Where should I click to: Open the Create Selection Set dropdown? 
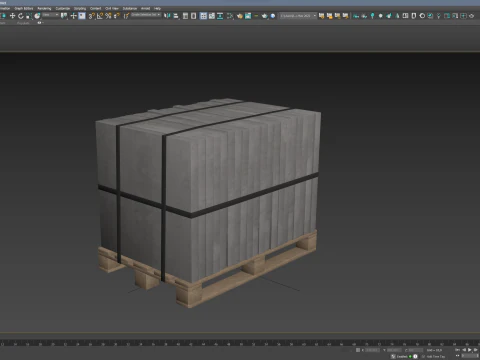tap(146, 15)
